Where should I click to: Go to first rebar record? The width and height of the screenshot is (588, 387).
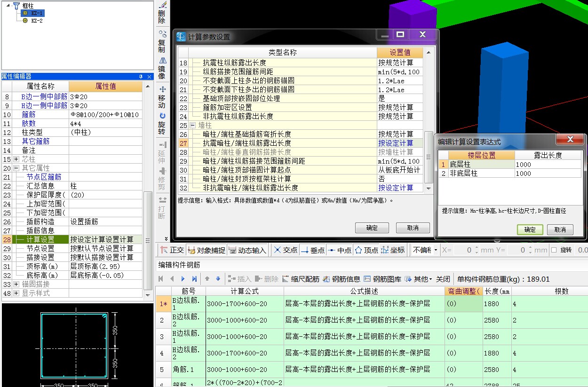[161, 279]
